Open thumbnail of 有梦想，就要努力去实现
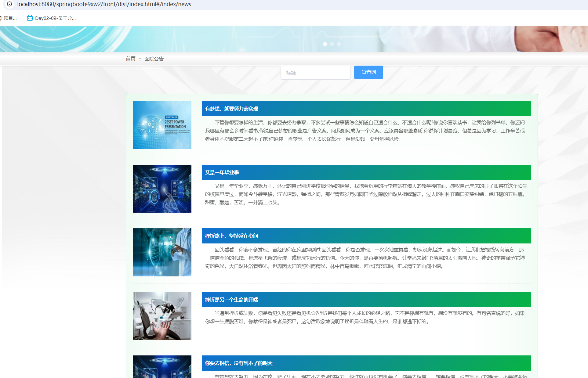The width and height of the screenshot is (588, 378). pos(162,125)
